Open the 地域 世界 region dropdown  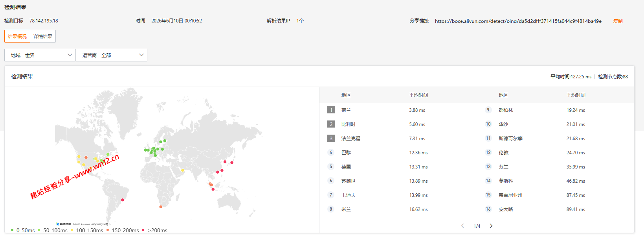(x=40, y=55)
